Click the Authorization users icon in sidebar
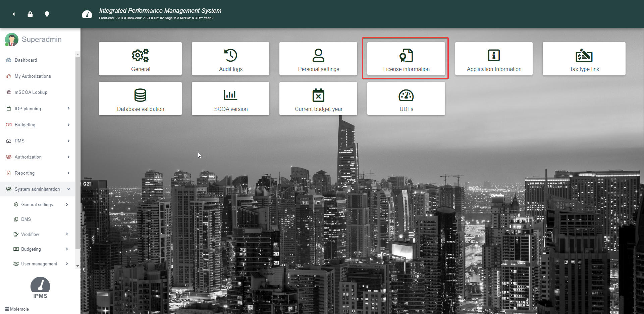 click(x=9, y=157)
